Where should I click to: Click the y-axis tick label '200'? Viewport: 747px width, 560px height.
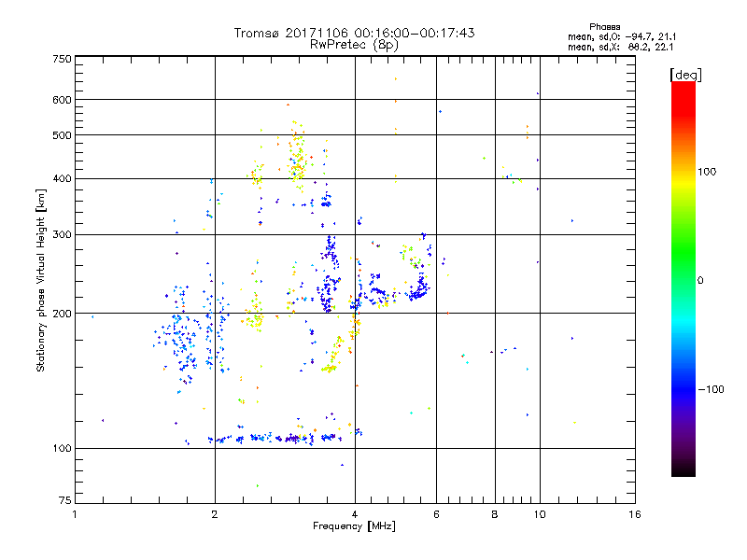(x=62, y=314)
